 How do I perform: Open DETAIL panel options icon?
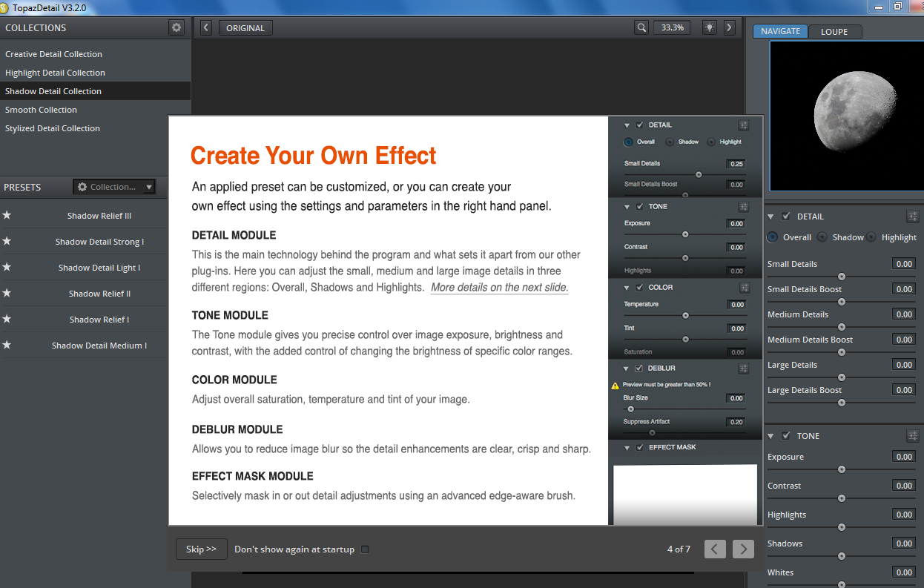(x=913, y=217)
